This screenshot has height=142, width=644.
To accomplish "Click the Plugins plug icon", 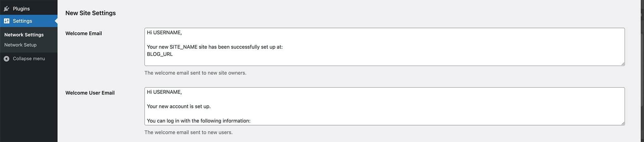I will [x=6, y=9].
